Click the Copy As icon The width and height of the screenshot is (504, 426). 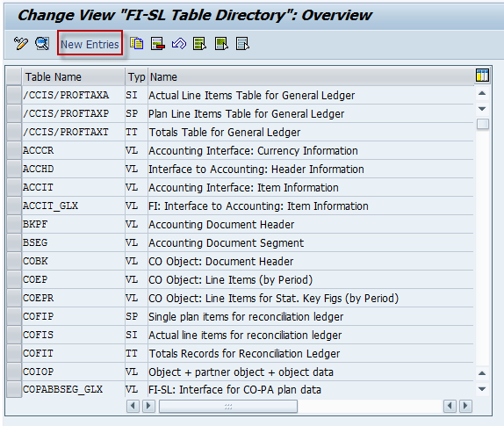point(137,43)
